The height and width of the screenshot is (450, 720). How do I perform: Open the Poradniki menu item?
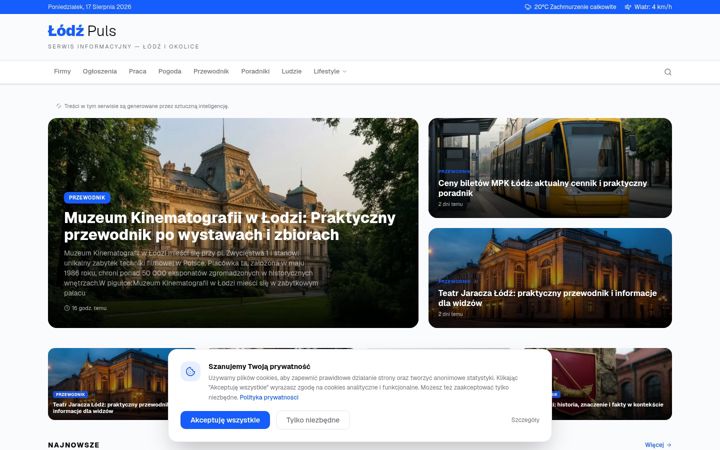[x=255, y=71]
